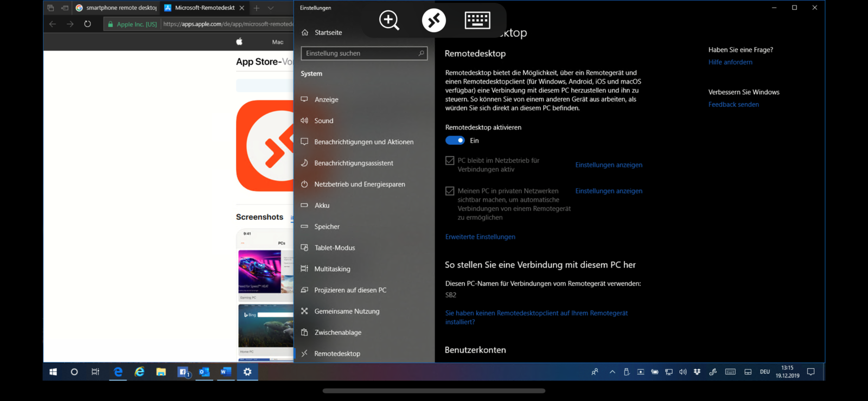Select Remotedesktop in the sidebar
The image size is (868, 401).
click(x=337, y=353)
